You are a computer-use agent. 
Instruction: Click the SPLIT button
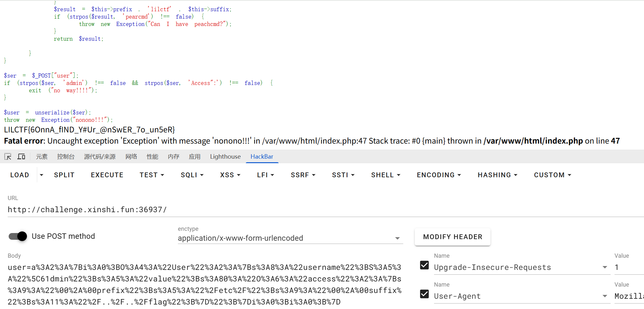click(64, 175)
